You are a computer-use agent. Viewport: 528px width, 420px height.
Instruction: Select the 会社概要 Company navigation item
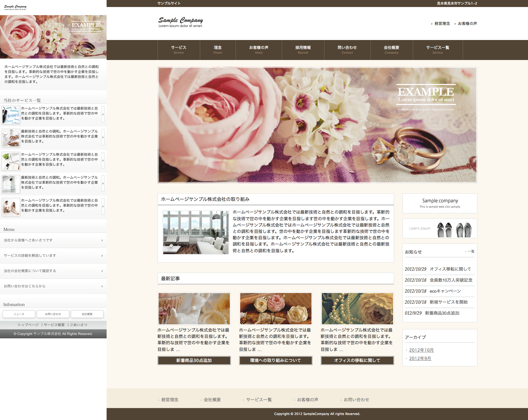click(391, 50)
